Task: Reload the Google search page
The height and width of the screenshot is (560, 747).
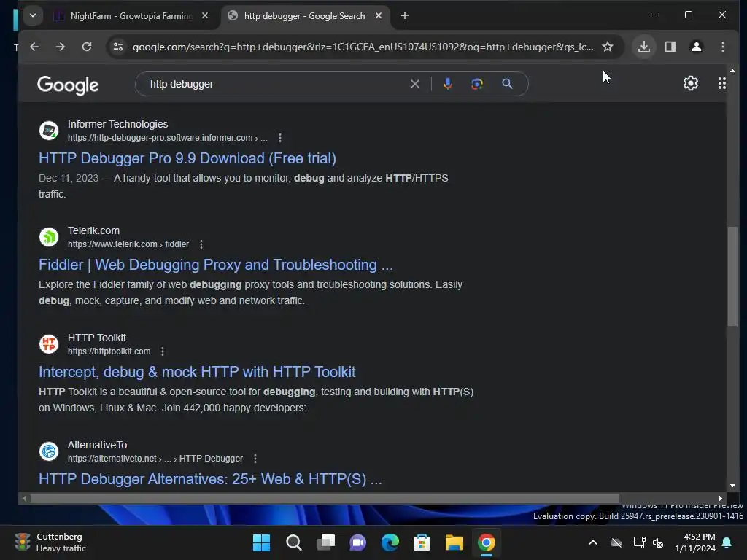Action: pos(87,47)
